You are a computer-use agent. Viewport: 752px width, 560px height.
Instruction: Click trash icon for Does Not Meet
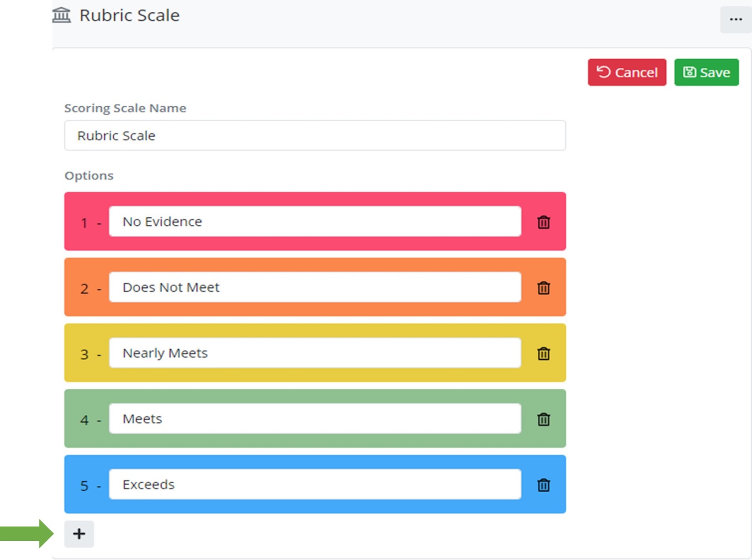(543, 288)
